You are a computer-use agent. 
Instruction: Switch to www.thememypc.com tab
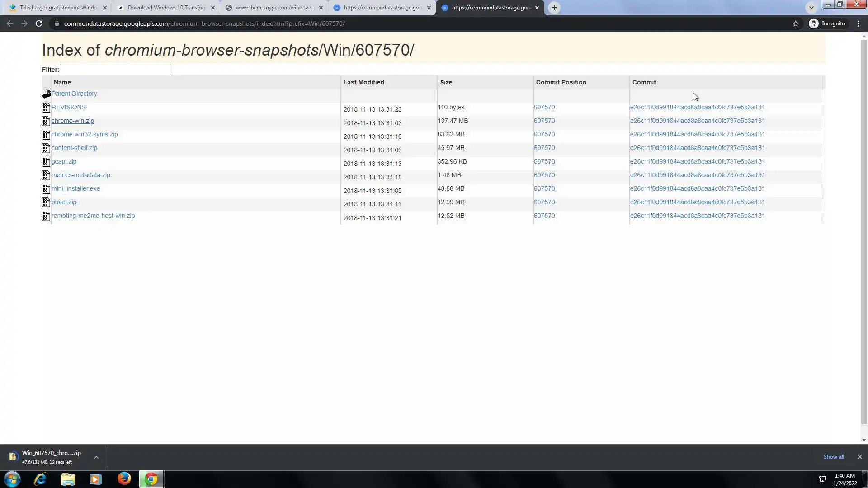(274, 8)
